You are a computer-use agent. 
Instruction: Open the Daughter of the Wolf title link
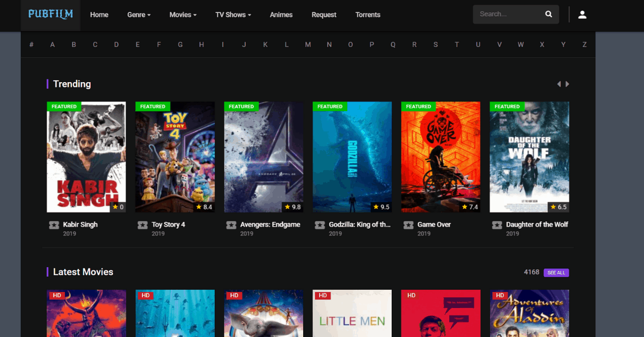[x=537, y=225]
